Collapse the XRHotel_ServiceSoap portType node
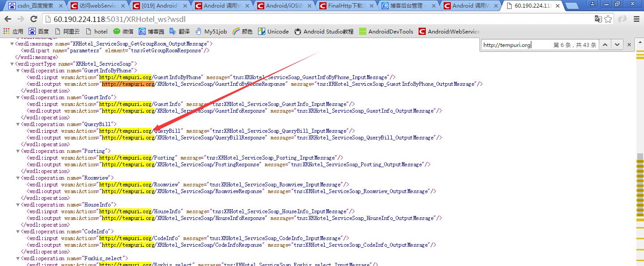Image resolution: width=644 pixels, height=266 pixels. [12, 63]
